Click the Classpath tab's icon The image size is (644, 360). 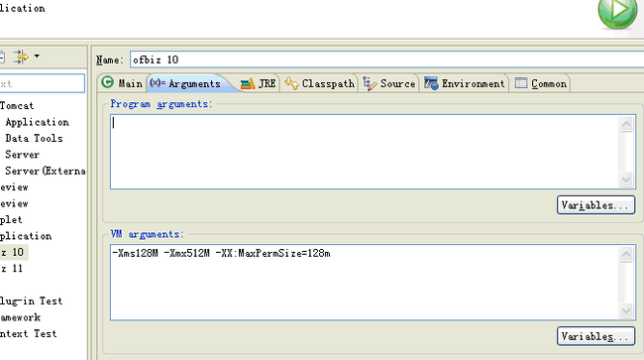pyautogui.click(x=291, y=83)
